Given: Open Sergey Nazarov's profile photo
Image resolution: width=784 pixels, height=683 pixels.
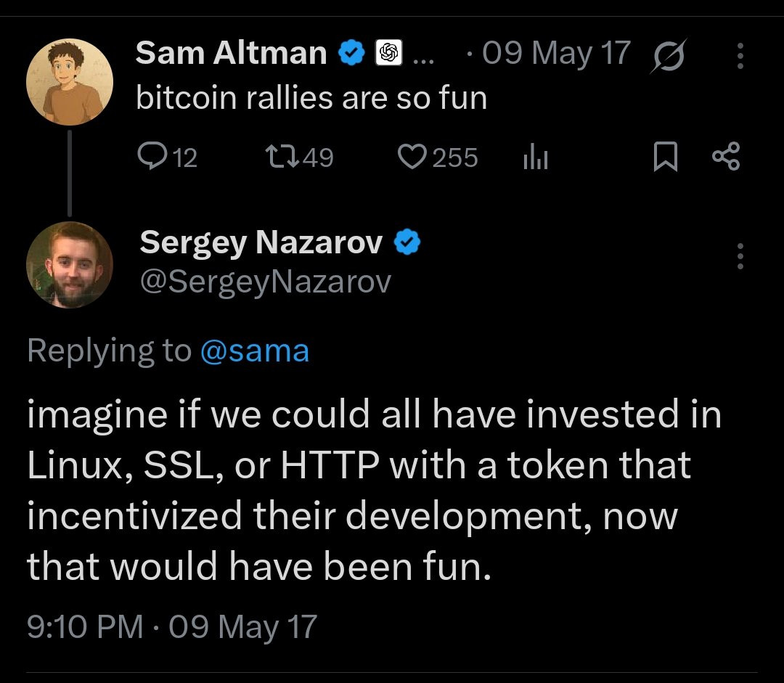Looking at the screenshot, I should click(x=70, y=265).
